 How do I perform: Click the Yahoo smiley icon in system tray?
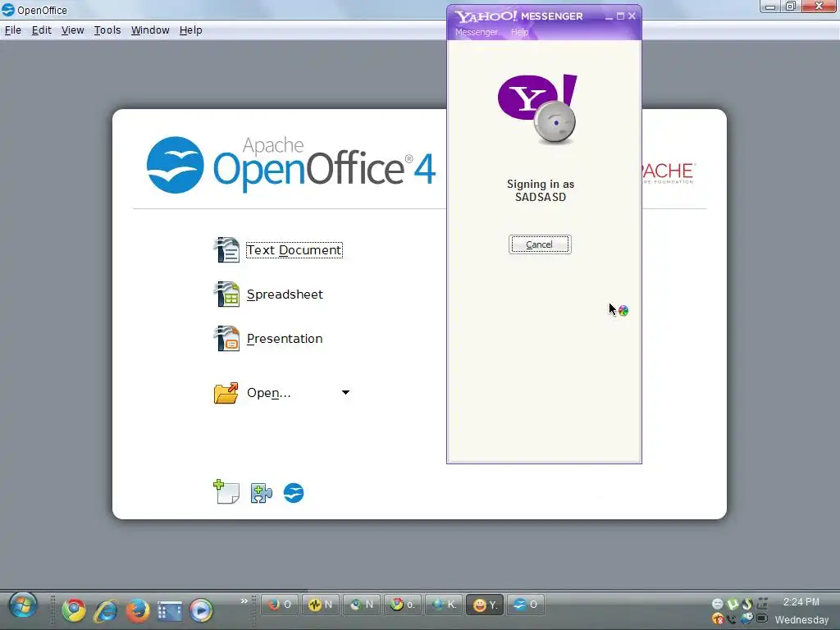coord(718,605)
